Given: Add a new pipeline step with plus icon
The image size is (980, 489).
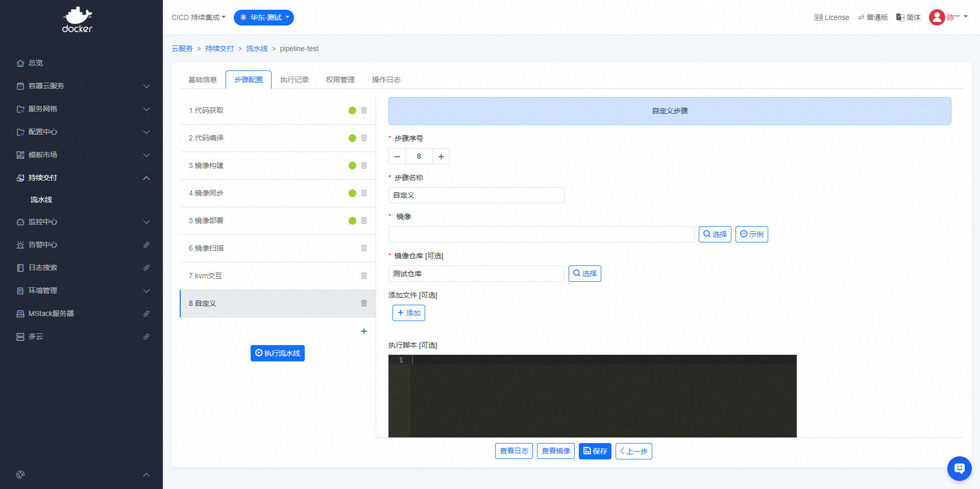Looking at the screenshot, I should click(364, 331).
